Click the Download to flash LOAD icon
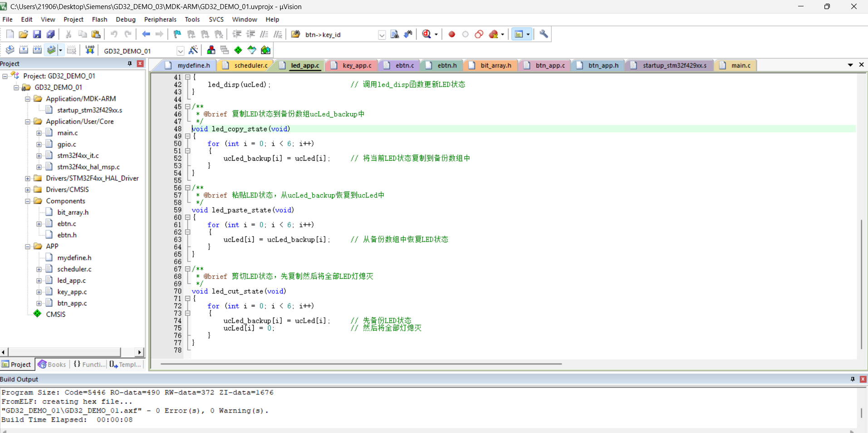The height and width of the screenshot is (433, 868). [90, 50]
